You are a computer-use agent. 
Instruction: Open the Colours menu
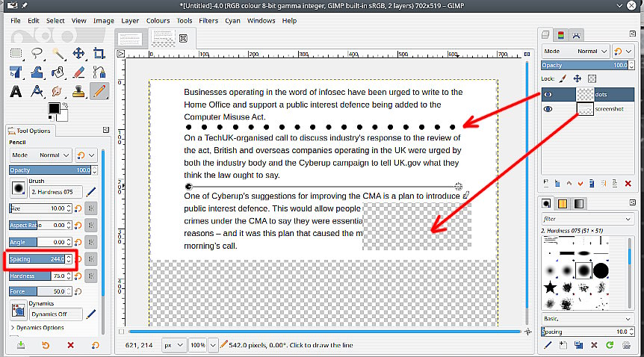[158, 21]
